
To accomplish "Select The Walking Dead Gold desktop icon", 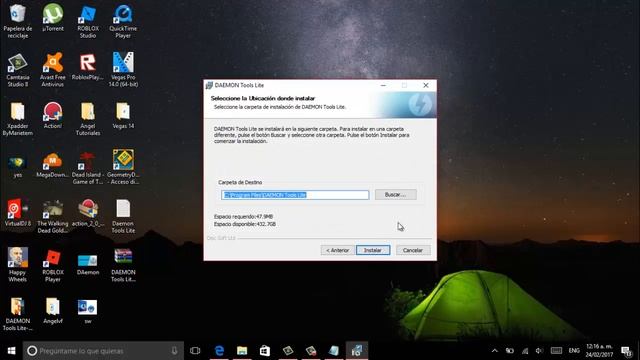I will click(53, 216).
